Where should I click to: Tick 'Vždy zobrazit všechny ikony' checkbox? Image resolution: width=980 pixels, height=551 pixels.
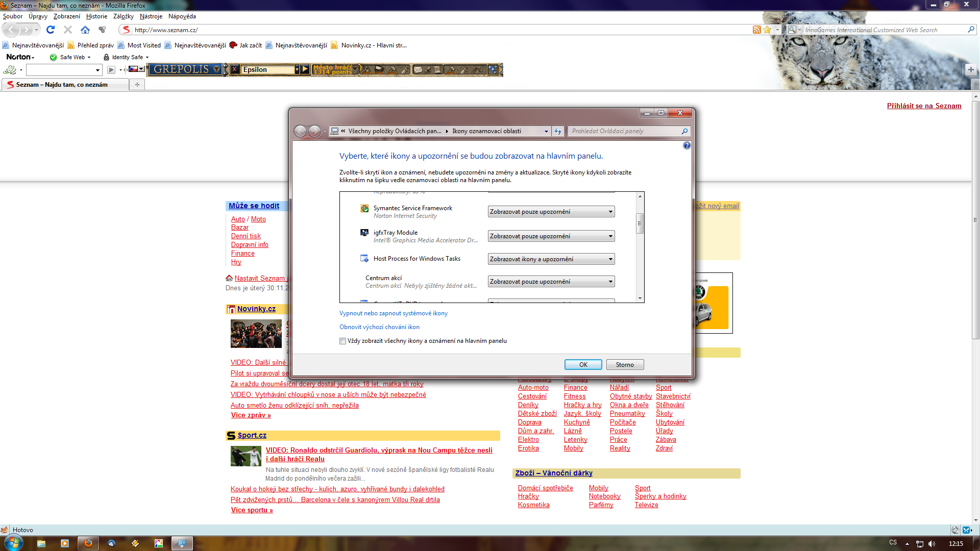coord(342,341)
